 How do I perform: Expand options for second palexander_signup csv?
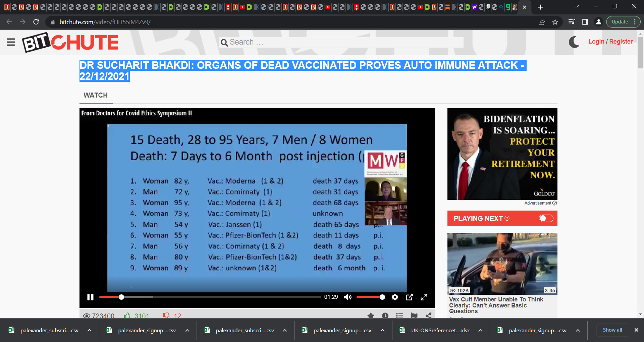382,330
